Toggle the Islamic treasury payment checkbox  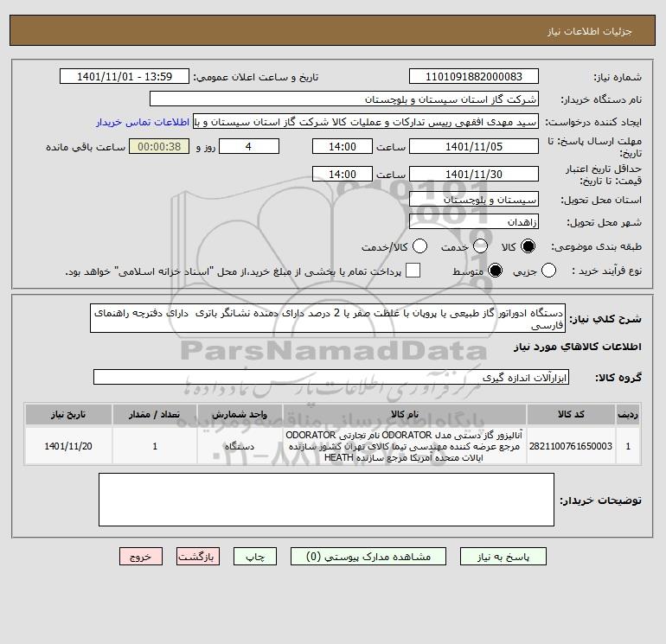[x=413, y=271]
